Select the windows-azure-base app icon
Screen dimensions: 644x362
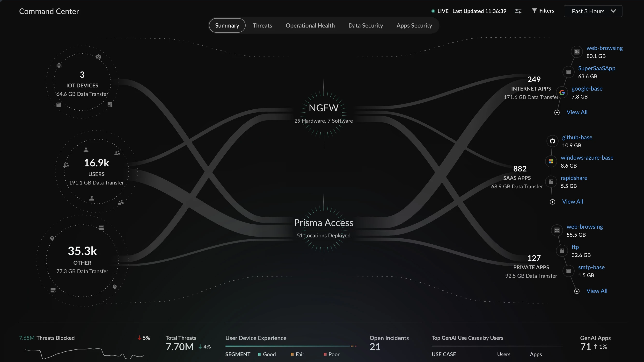[551, 161]
